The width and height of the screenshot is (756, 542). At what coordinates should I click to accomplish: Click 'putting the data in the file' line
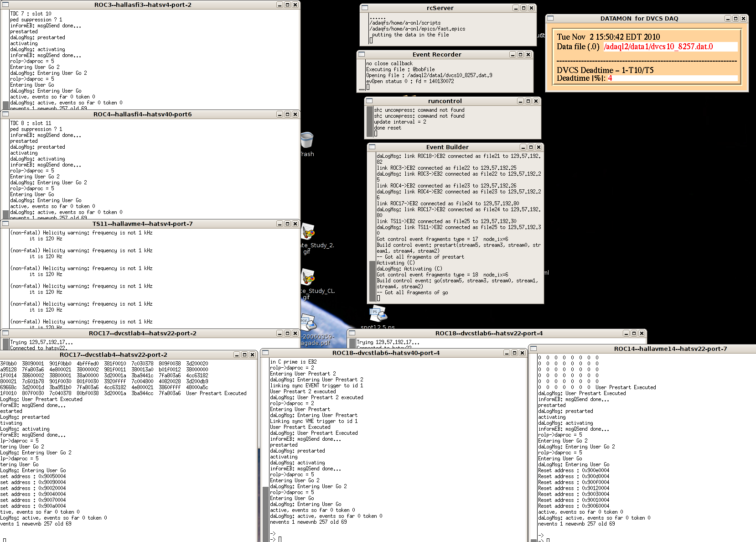coord(410,35)
